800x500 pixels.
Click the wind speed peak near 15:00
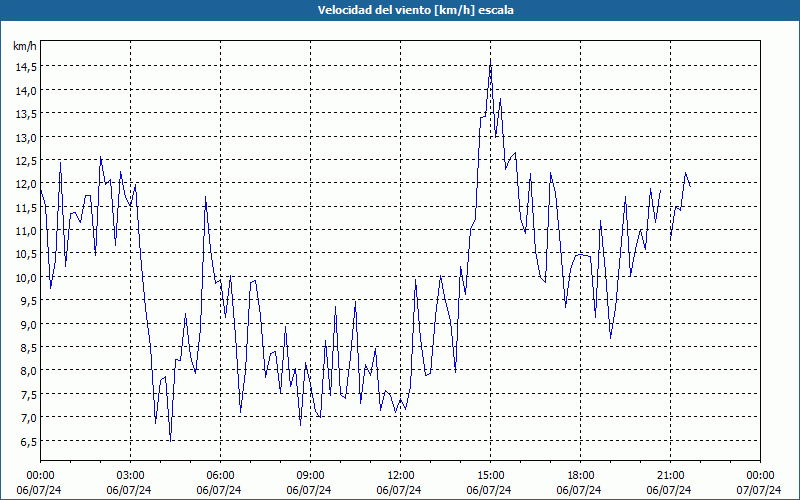click(x=490, y=60)
